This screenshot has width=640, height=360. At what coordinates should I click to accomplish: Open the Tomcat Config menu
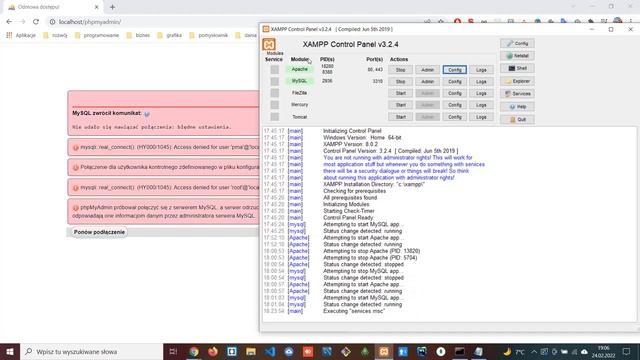[455, 117]
